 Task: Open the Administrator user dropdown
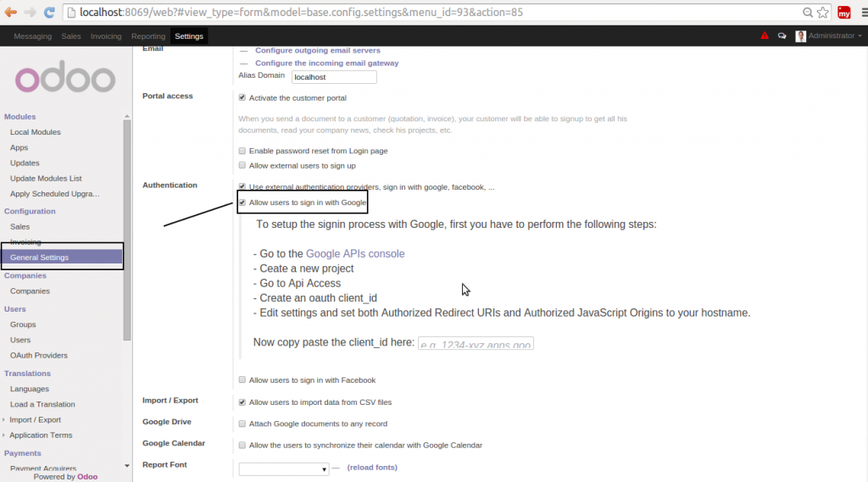tap(835, 36)
